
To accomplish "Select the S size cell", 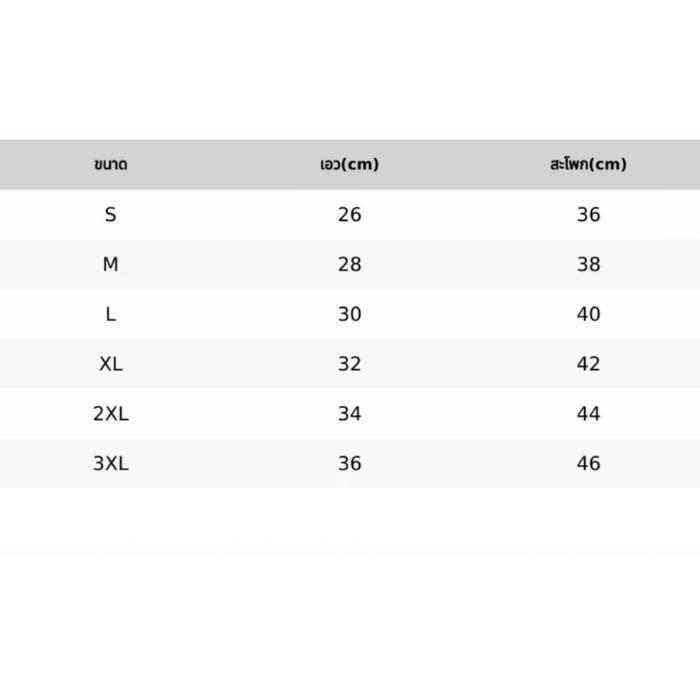I will [111, 215].
